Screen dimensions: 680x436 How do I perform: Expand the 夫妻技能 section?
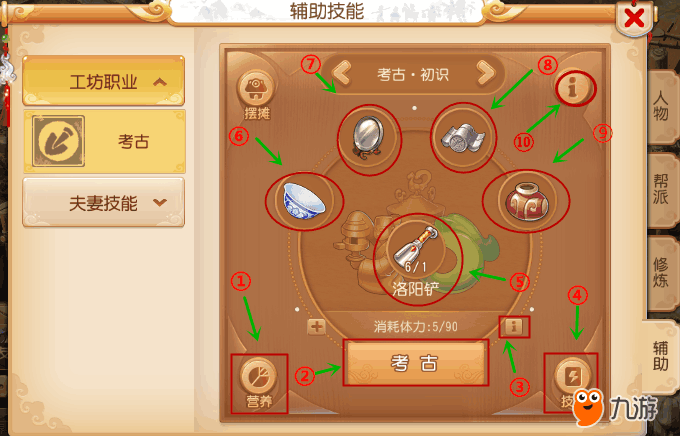[x=104, y=203]
